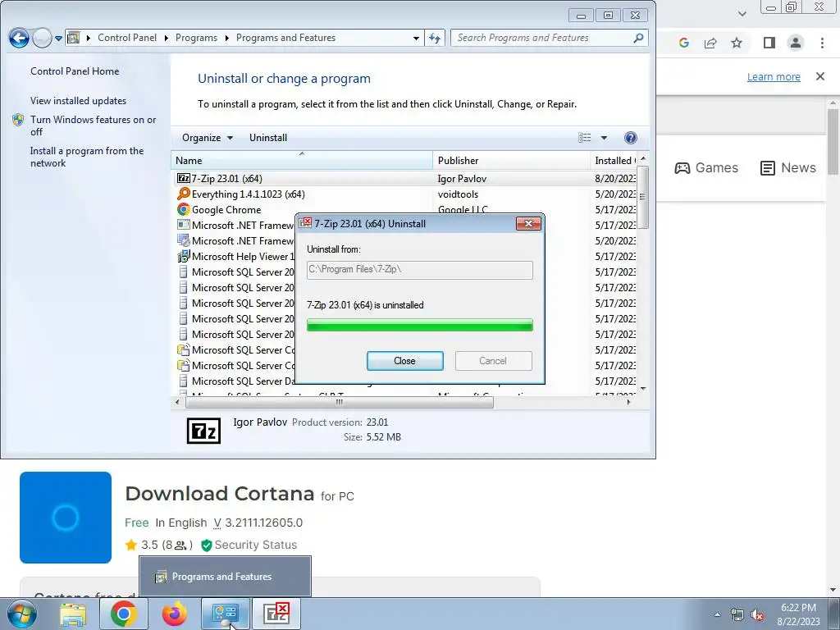
Task: Click the network tray icon
Action: click(x=737, y=615)
